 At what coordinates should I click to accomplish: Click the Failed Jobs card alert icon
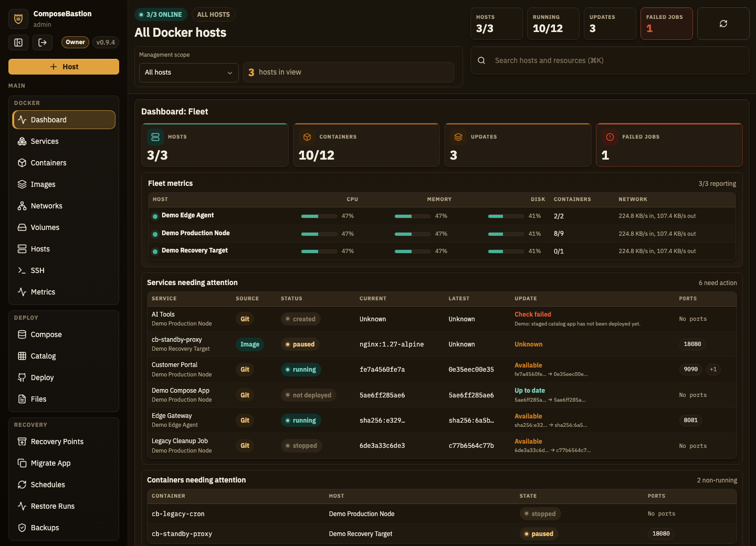(610, 137)
